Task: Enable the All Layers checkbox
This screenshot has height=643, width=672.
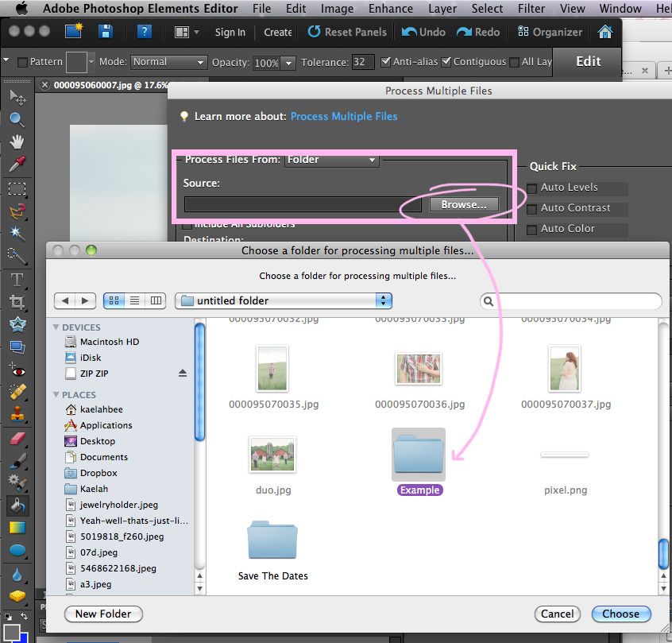Action: tap(514, 63)
